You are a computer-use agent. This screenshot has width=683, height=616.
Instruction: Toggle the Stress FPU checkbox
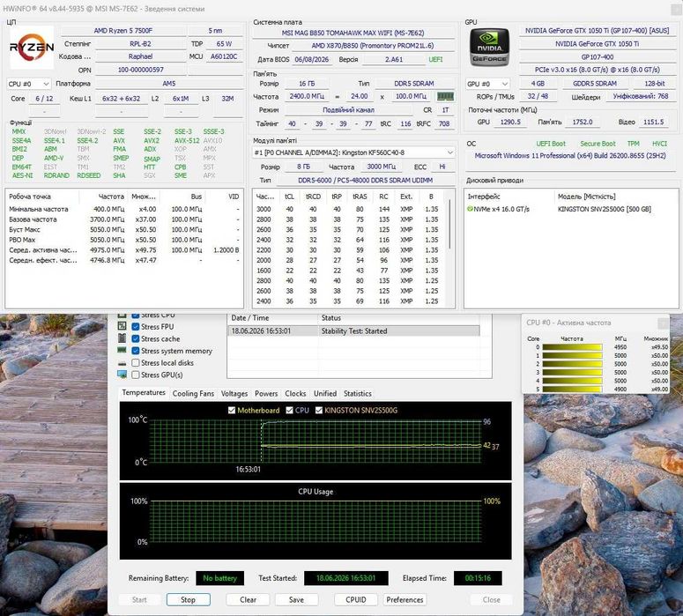[136, 326]
